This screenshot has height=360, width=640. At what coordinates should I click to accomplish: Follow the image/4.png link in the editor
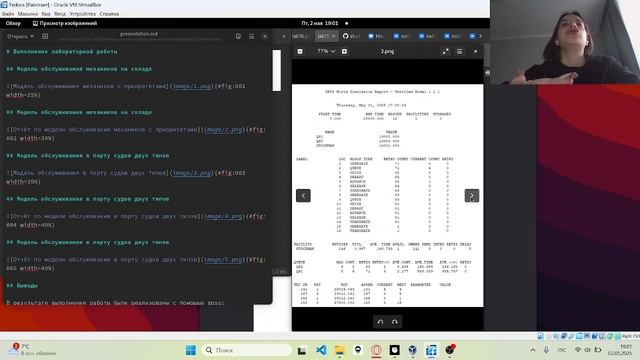point(223,216)
